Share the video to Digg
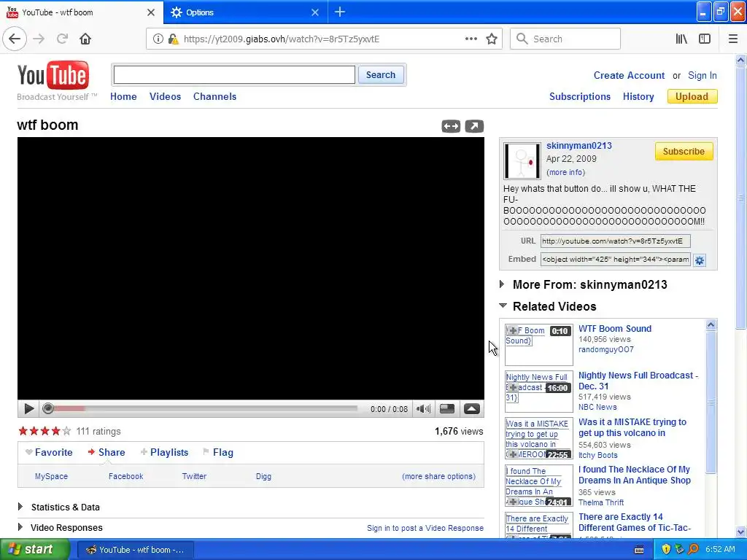 click(263, 476)
